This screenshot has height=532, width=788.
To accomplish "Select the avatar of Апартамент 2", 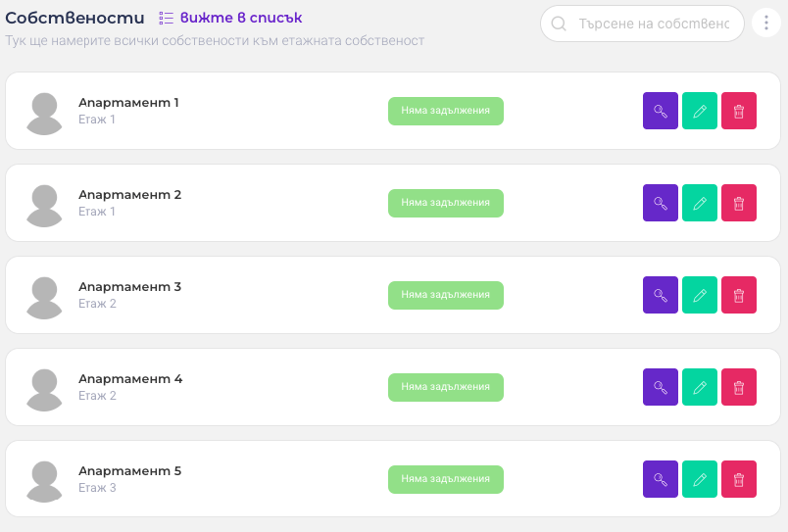I will [x=44, y=204].
